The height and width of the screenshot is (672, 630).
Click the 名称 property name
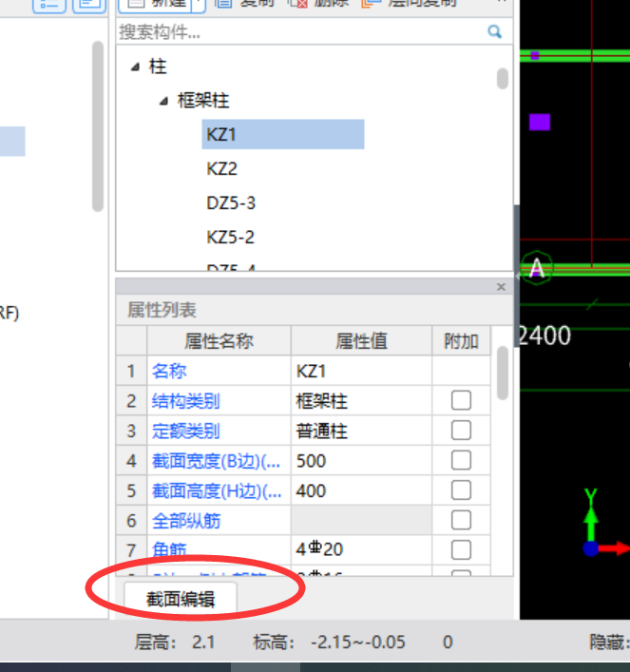pyautogui.click(x=169, y=371)
